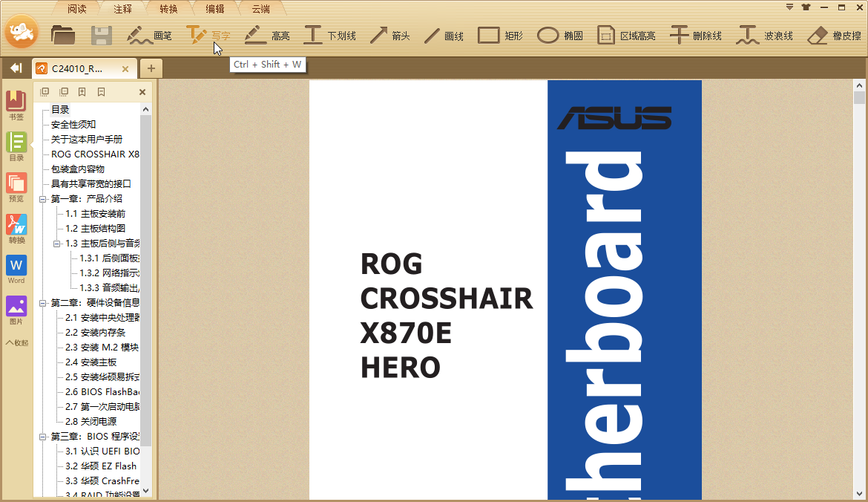Select the 删除线 strikethrough tool

point(695,36)
